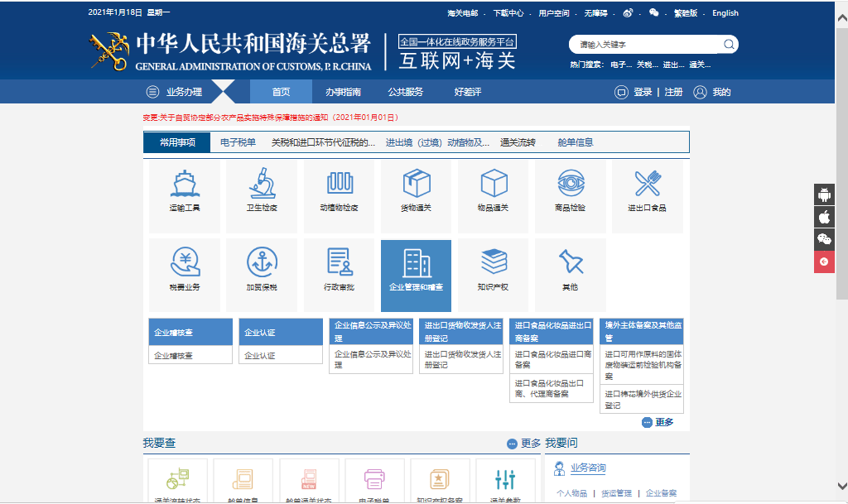Image resolution: width=848 pixels, height=504 pixels.
Task: Click the 繁體版 link
Action: click(686, 13)
